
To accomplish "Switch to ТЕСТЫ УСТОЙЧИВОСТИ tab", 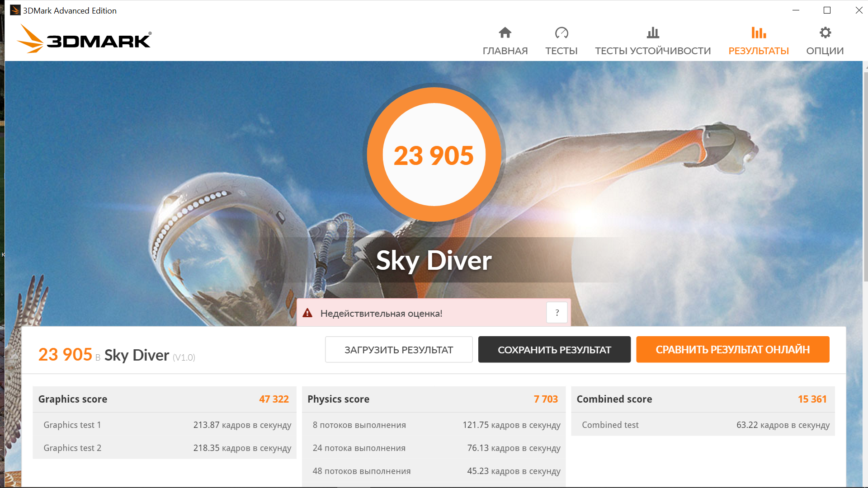I will pos(652,51).
